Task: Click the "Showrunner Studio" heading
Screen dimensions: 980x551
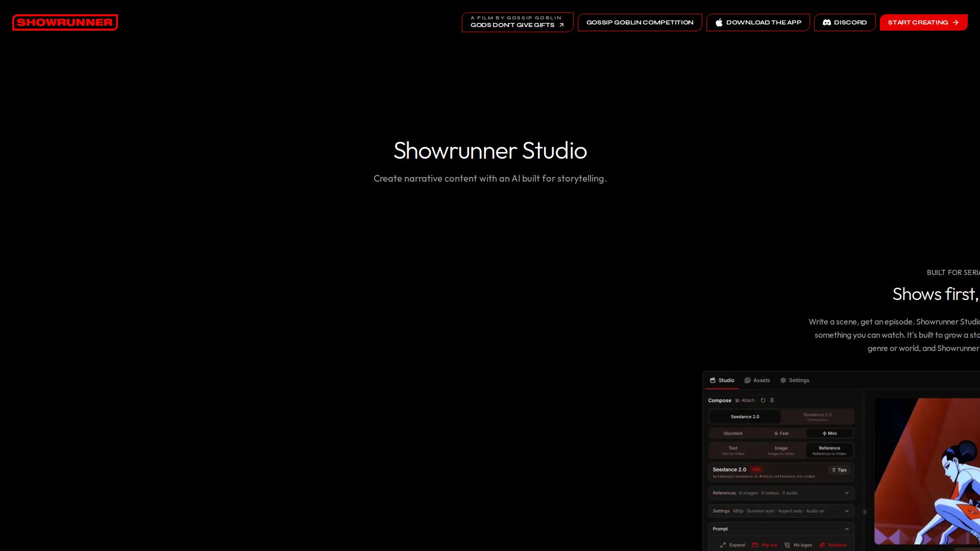Action: click(x=490, y=150)
